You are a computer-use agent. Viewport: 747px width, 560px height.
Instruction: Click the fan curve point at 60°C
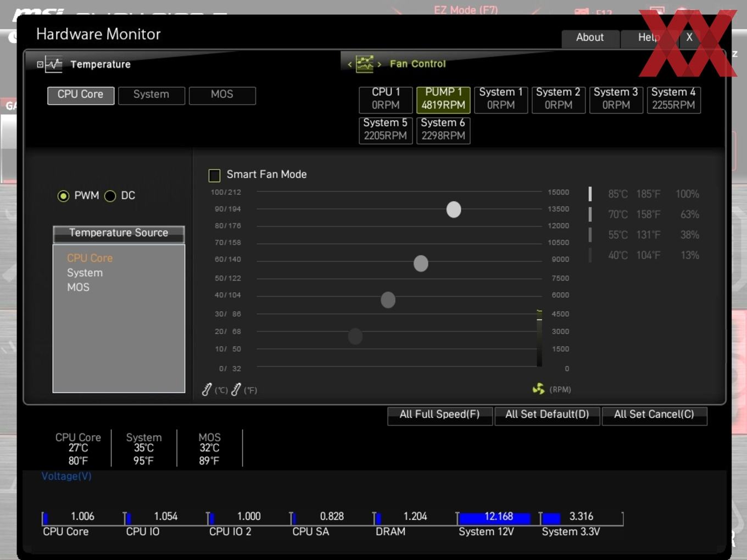[x=421, y=263]
